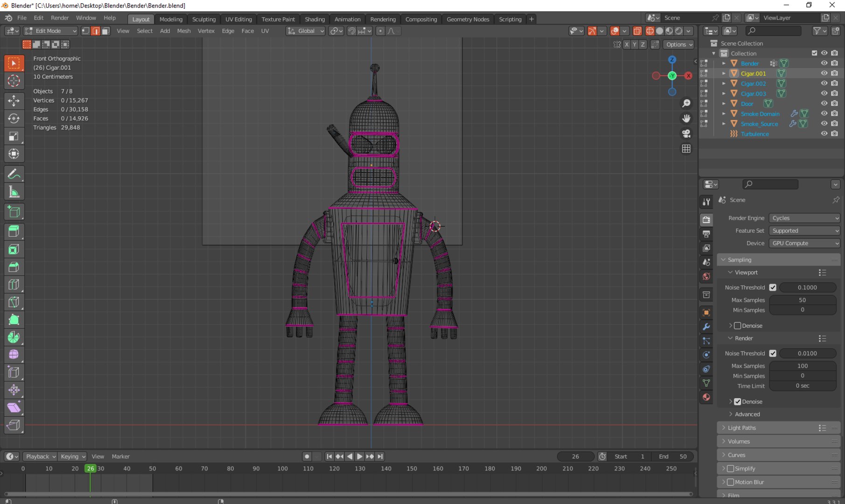Adjust the Render Max Samples field
This screenshot has height=504, width=845.
803,366
